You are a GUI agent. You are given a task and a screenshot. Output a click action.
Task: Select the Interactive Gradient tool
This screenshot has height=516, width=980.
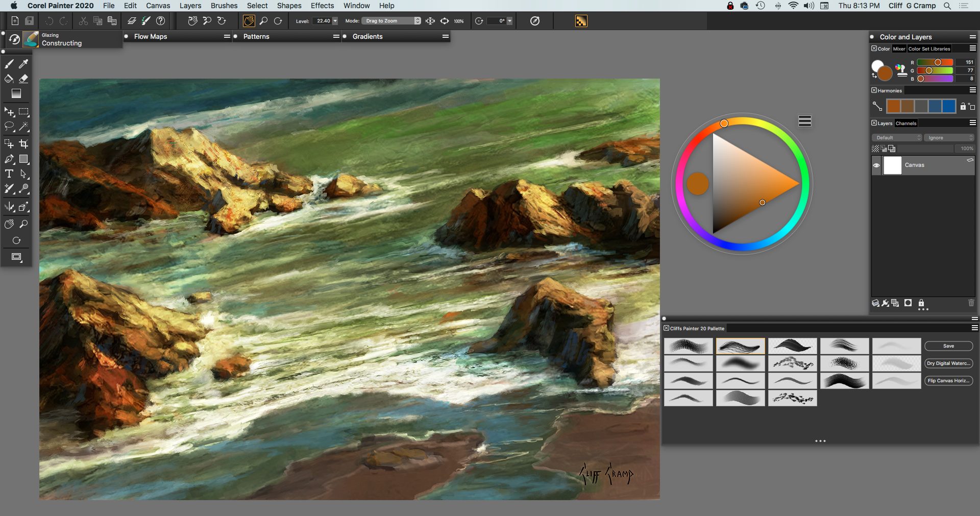click(16, 94)
